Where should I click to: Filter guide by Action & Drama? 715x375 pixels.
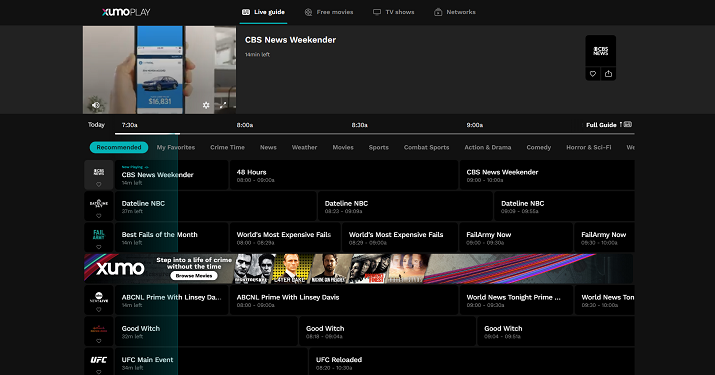click(x=487, y=147)
